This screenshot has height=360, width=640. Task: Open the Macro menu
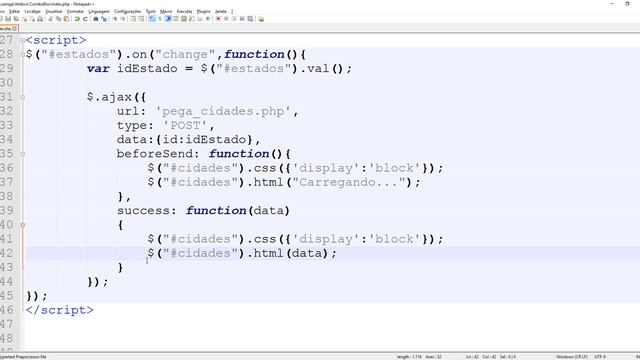(x=166, y=11)
